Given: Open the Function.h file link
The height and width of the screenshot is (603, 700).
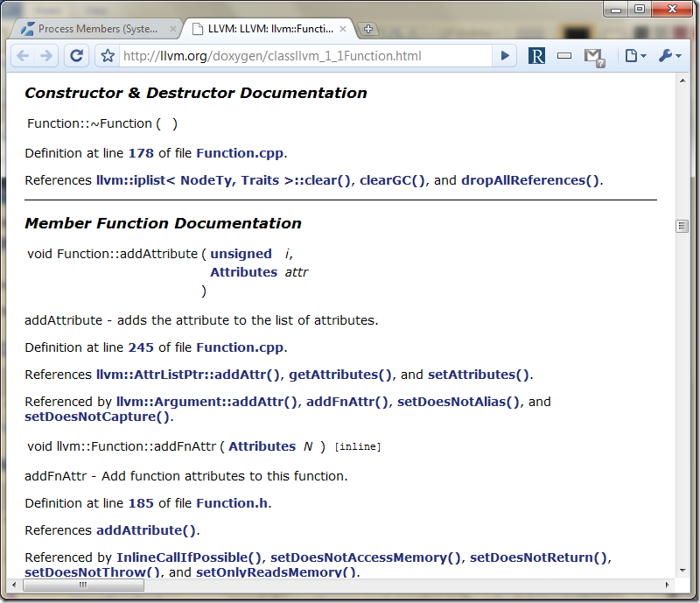Looking at the screenshot, I should (232, 503).
